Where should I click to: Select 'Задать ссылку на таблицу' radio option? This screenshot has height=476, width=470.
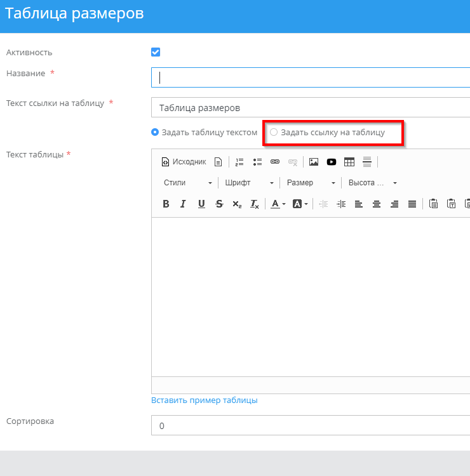(x=274, y=133)
